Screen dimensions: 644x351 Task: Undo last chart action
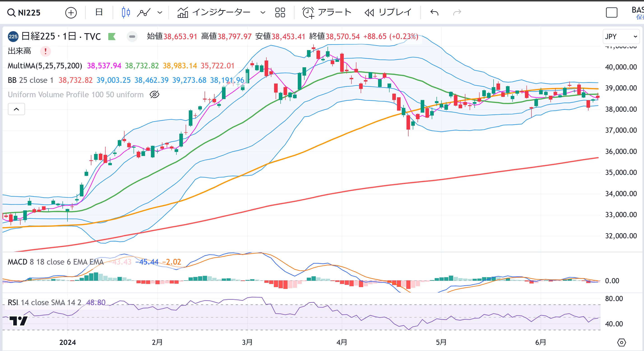434,12
